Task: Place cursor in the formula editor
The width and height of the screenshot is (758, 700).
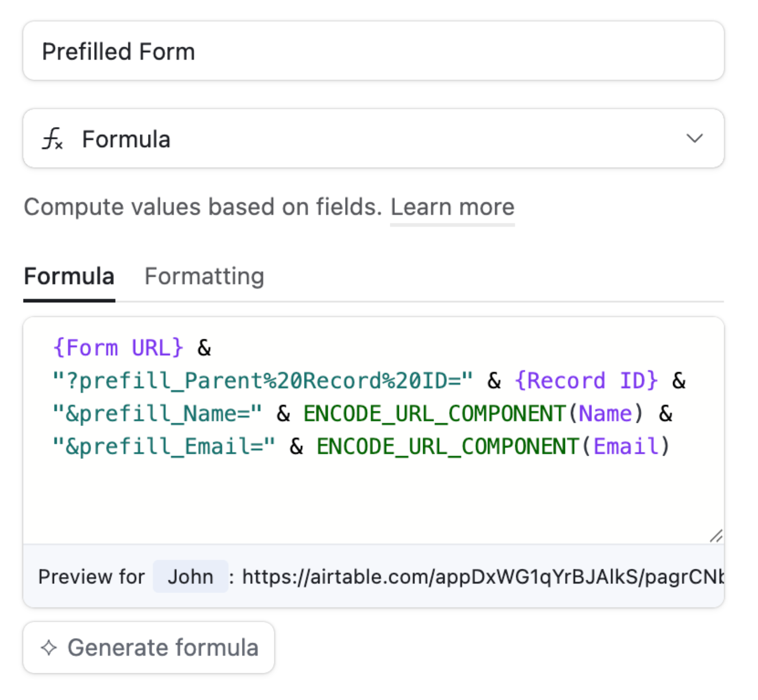Action: coord(369,492)
